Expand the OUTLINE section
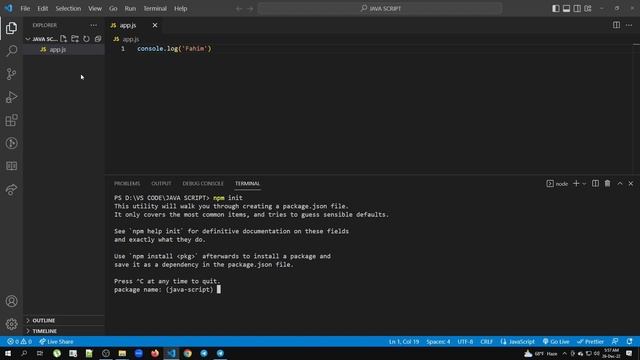 64,321
